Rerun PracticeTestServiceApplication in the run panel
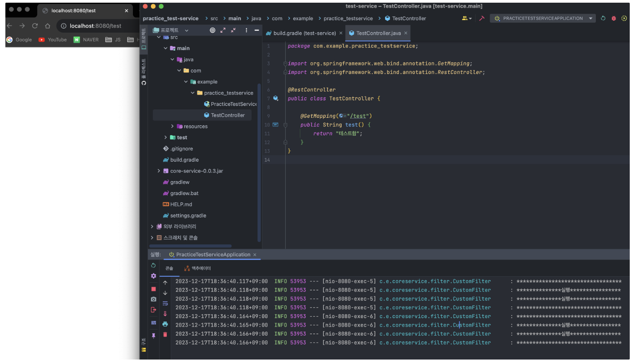 (x=153, y=266)
